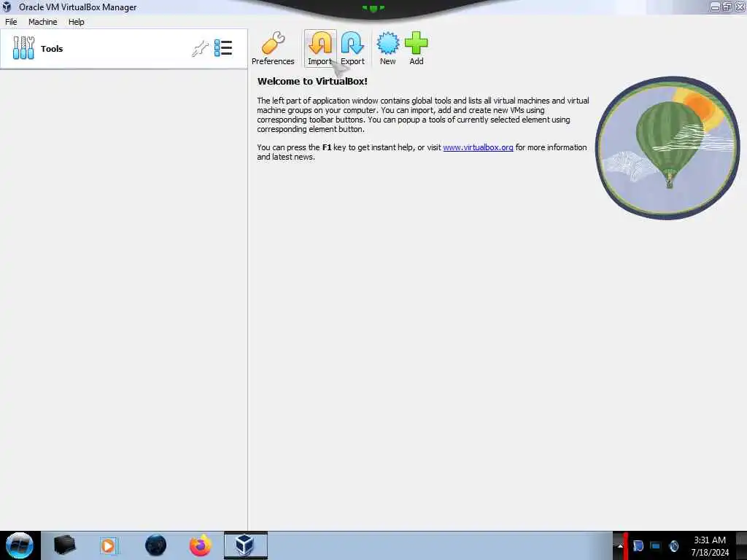747x560 pixels.
Task: Open the File menu
Action: (11, 22)
